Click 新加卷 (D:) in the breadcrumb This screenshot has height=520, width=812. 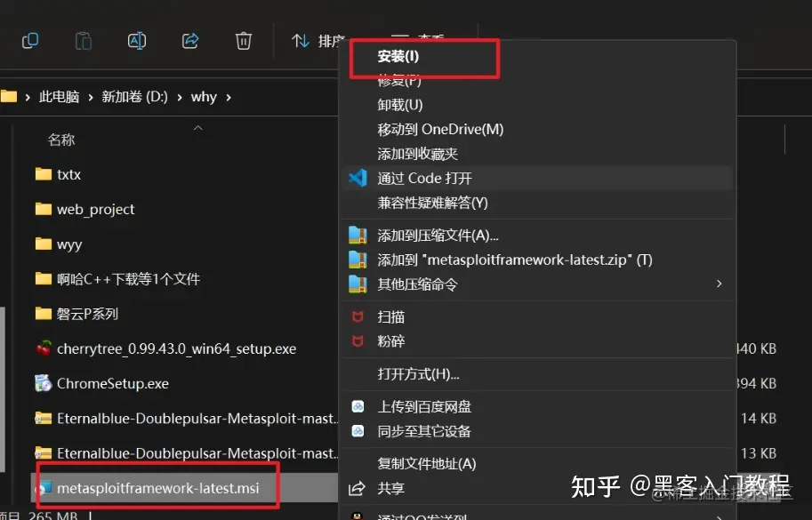pyautogui.click(x=134, y=97)
